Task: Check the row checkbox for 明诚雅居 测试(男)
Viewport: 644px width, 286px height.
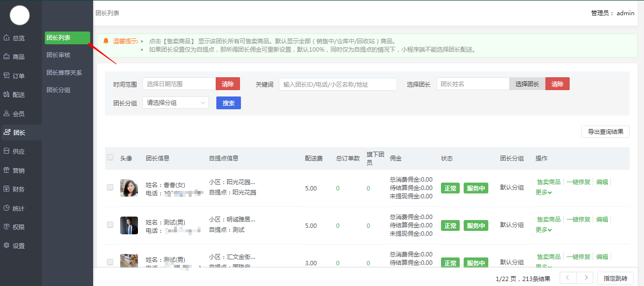Action: [x=110, y=224]
